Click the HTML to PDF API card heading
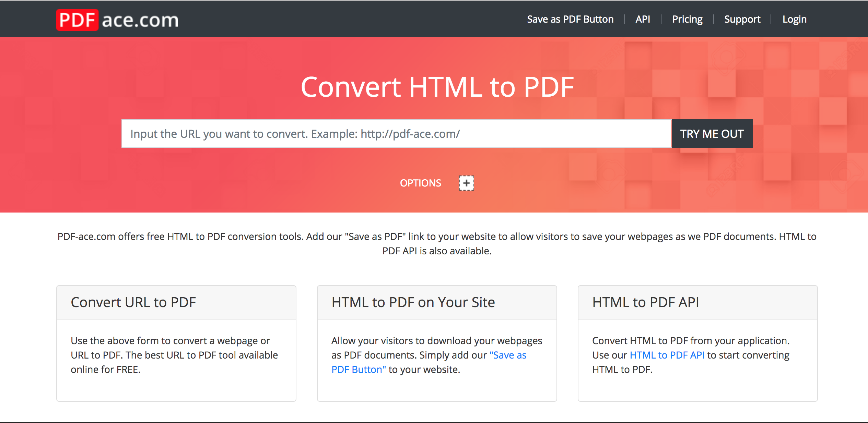This screenshot has width=868, height=423. tap(645, 302)
